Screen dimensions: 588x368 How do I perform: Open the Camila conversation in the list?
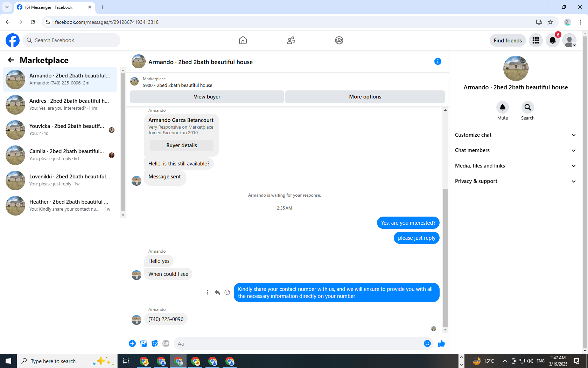pos(60,155)
